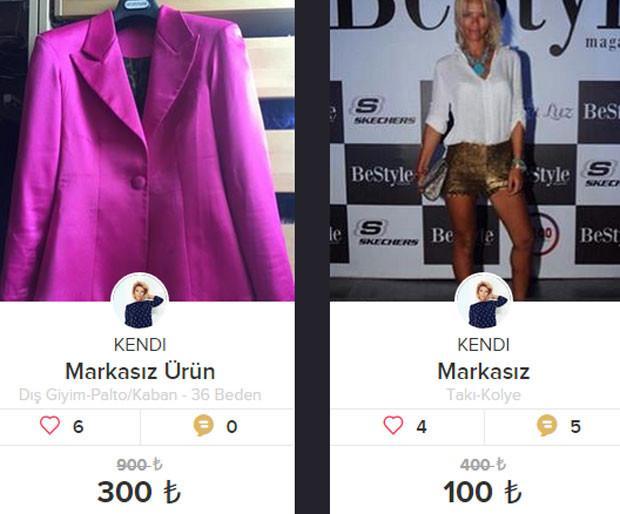Image resolution: width=620 pixels, height=514 pixels.
Task: Click the crossed-out 400 ₺ price
Action: click(x=483, y=465)
